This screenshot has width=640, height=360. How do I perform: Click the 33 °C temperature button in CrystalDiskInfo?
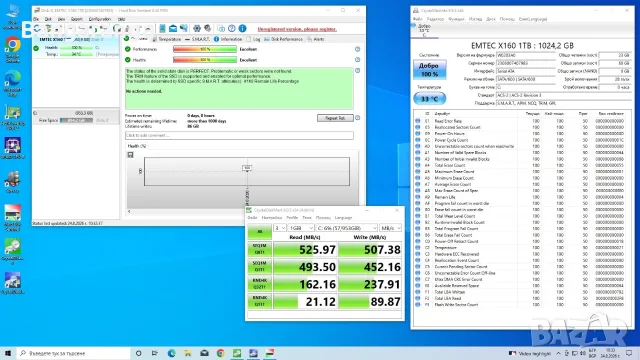(x=429, y=98)
